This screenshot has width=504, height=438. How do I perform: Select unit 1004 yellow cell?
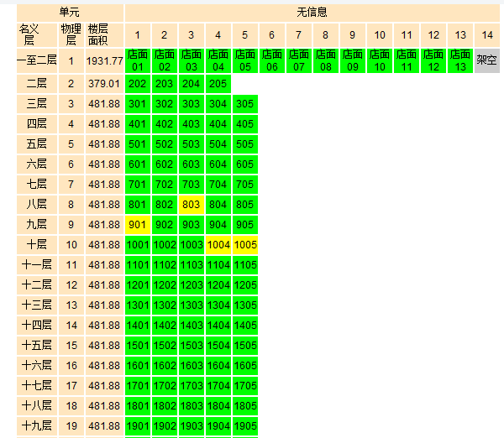pos(218,245)
